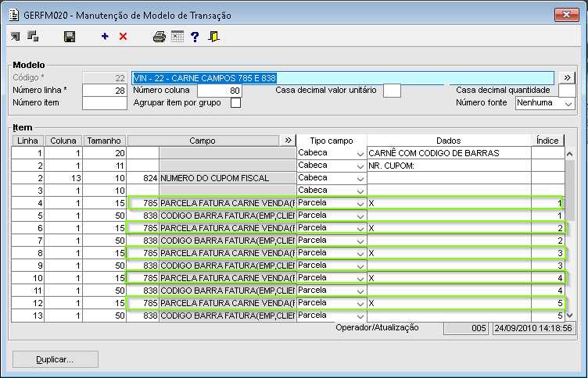Click the Coluna column header
Screen dimensions: 588x378
pyautogui.click(x=63, y=141)
